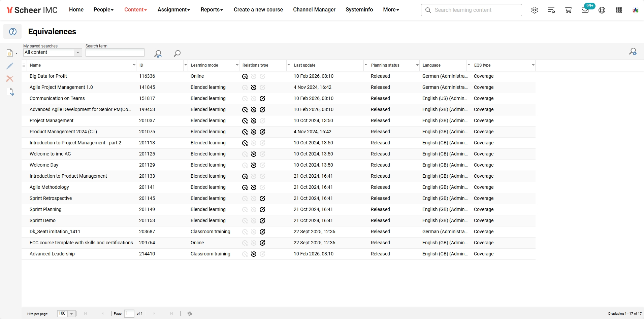This screenshot has height=319, width=644.
Task: Open the Planning status column dropdown arrow
Action: [417, 65]
